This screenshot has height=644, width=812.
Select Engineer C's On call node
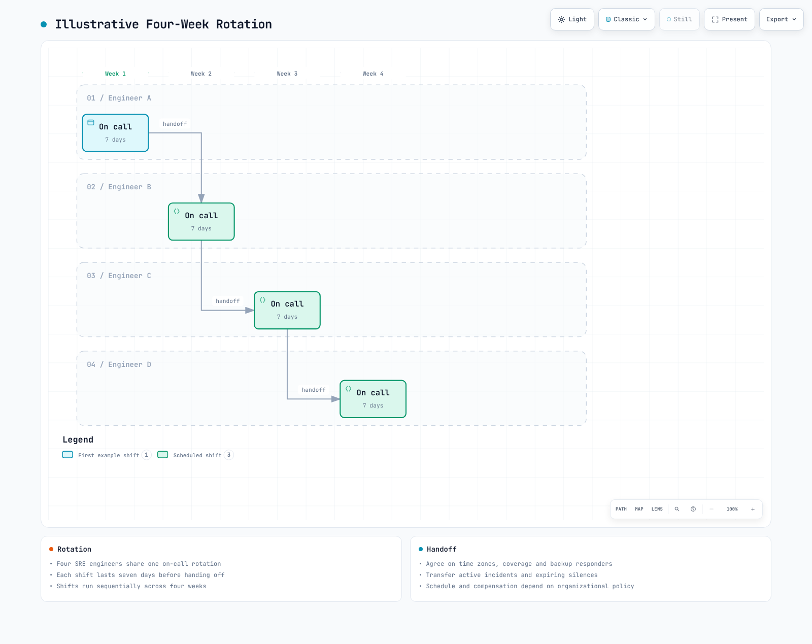[x=287, y=310]
